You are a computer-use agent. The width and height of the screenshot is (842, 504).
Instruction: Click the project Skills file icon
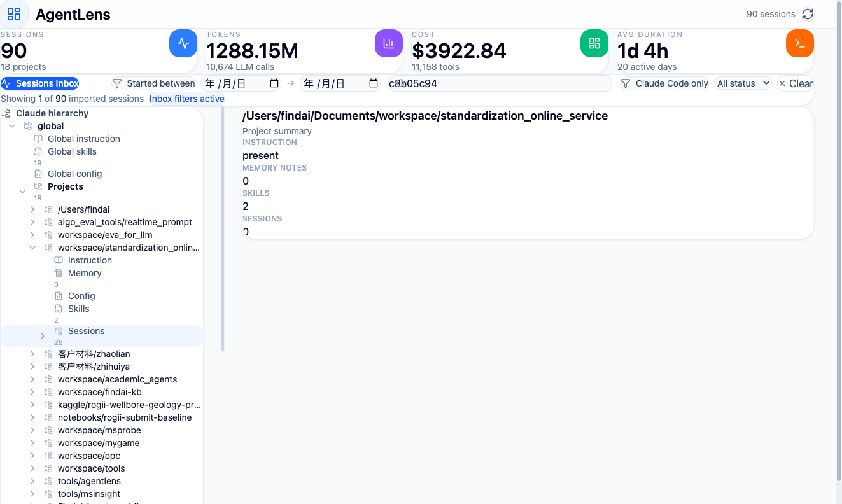(59, 309)
